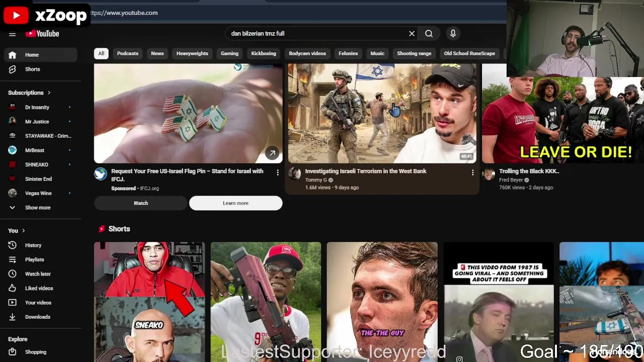Select the Bodycam videos chip
This screenshot has width=644, height=362.
tap(307, 53)
